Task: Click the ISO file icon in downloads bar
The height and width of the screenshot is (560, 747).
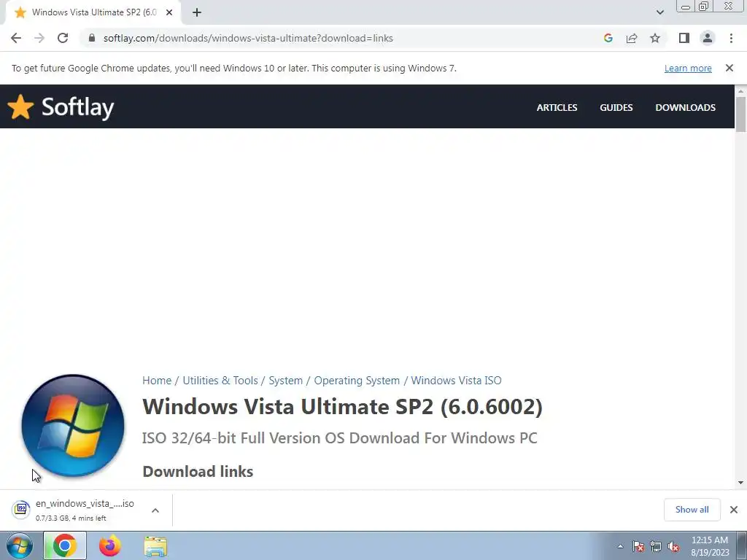Action: point(21,510)
